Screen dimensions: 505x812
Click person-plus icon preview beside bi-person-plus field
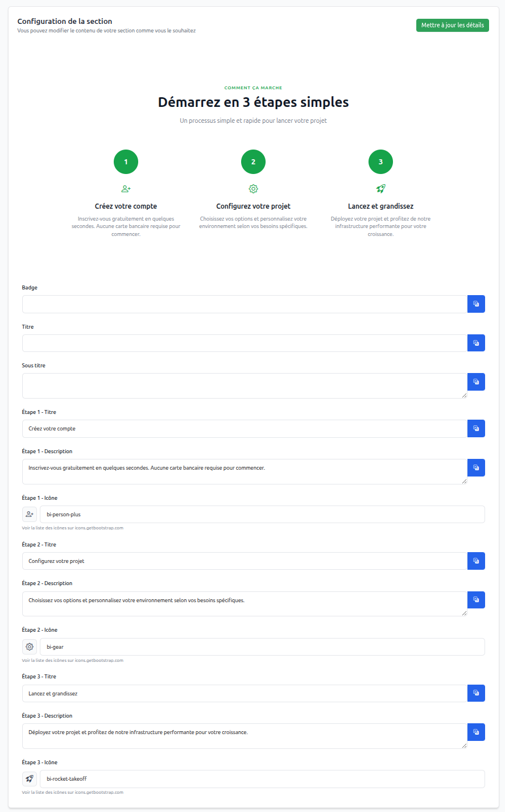pos(30,515)
